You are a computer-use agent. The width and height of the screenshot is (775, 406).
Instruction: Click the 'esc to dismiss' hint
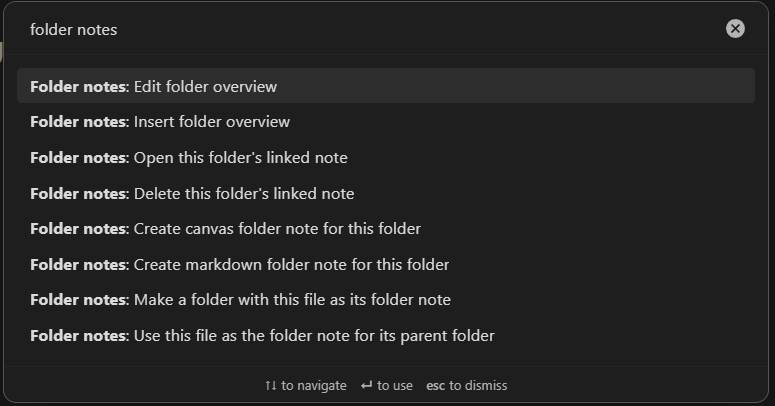click(x=467, y=385)
